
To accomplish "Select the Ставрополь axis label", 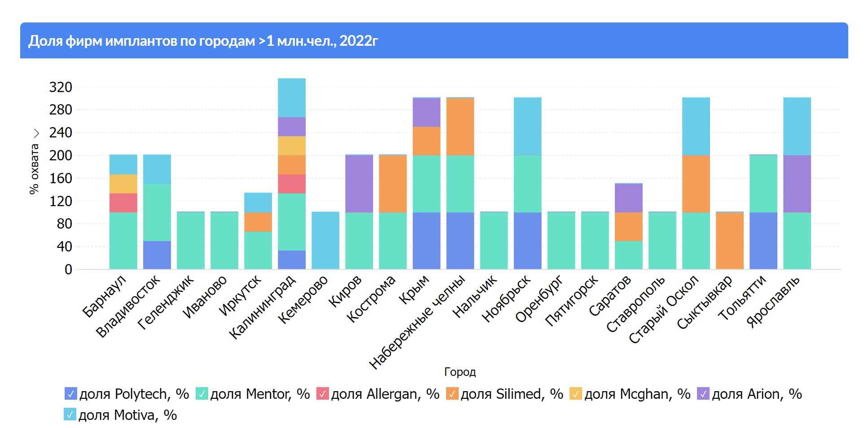I will (x=636, y=304).
